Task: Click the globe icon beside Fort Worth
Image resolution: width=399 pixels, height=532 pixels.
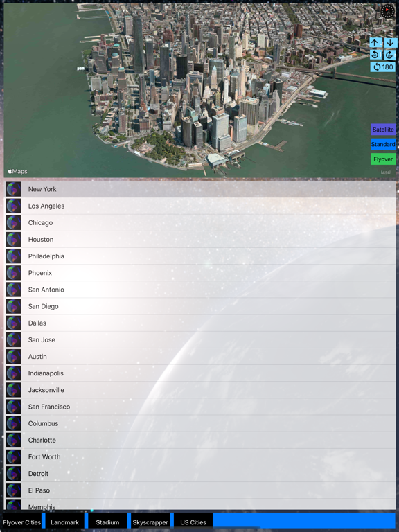Action: coord(14,457)
